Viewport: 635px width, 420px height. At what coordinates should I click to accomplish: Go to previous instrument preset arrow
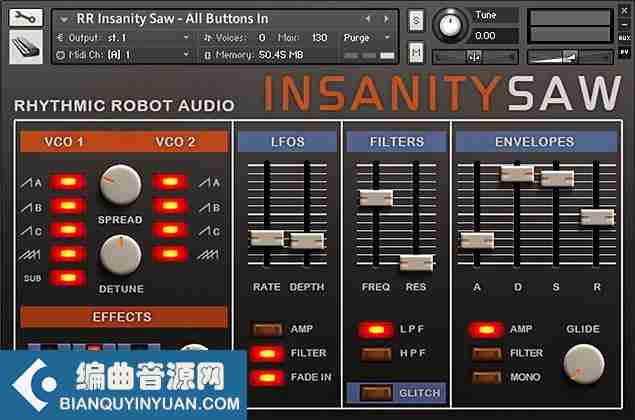368,19
